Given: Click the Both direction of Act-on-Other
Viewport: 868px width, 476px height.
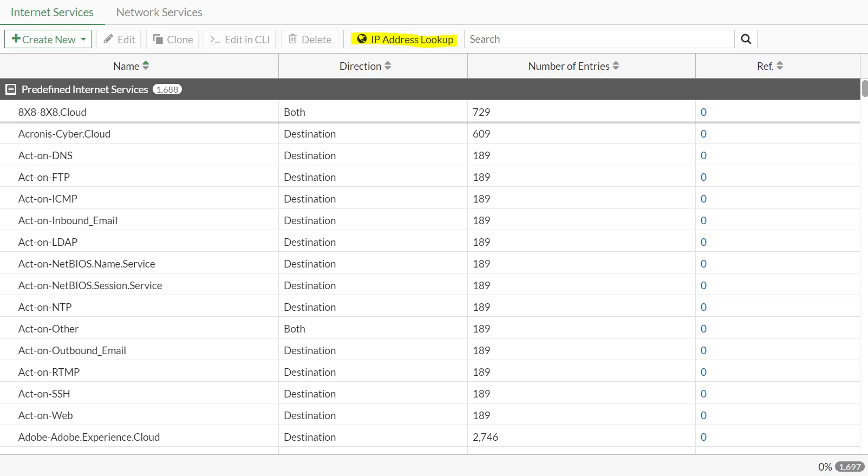Looking at the screenshot, I should 295,329.
